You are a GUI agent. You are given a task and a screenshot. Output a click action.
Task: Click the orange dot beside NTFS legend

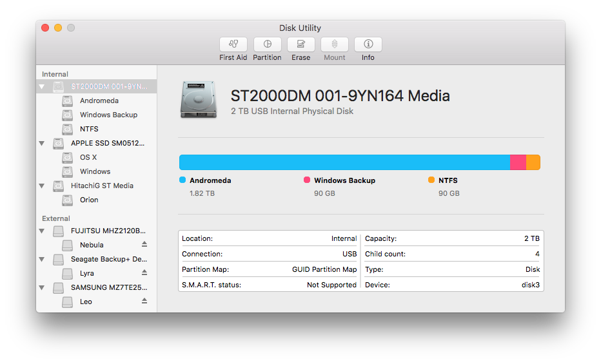tap(431, 180)
